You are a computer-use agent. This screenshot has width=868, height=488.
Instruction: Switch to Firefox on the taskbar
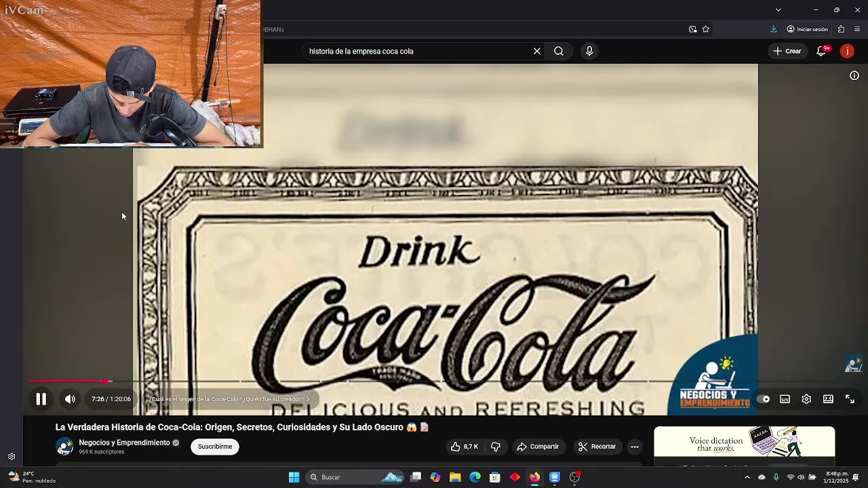[534, 477]
